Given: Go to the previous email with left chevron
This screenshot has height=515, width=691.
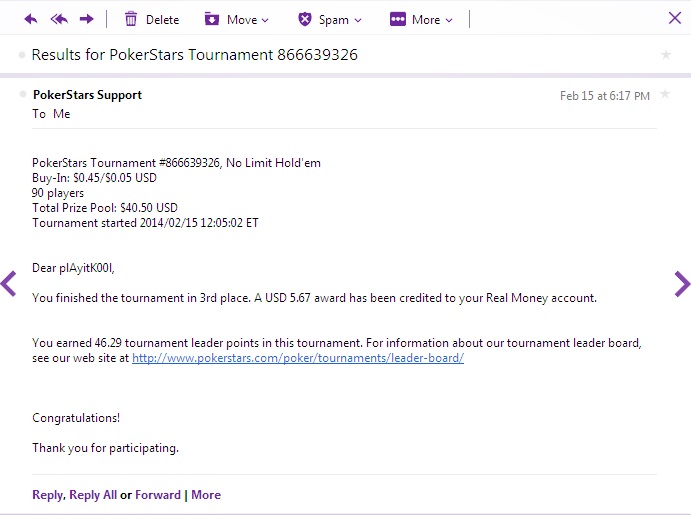Looking at the screenshot, I should (x=9, y=284).
